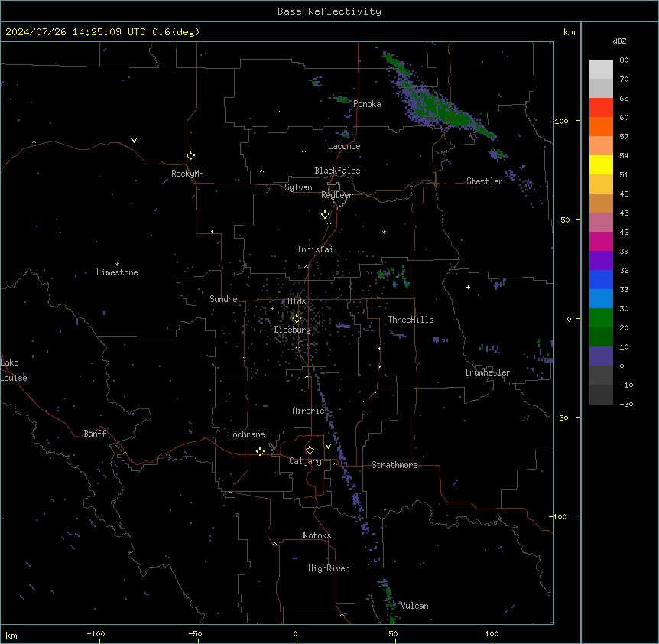The image size is (659, 644).
Task: Click the Sundre label
Action: tap(223, 299)
